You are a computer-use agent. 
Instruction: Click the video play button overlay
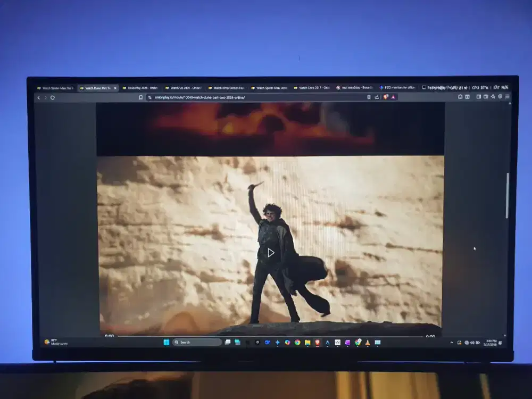click(271, 253)
